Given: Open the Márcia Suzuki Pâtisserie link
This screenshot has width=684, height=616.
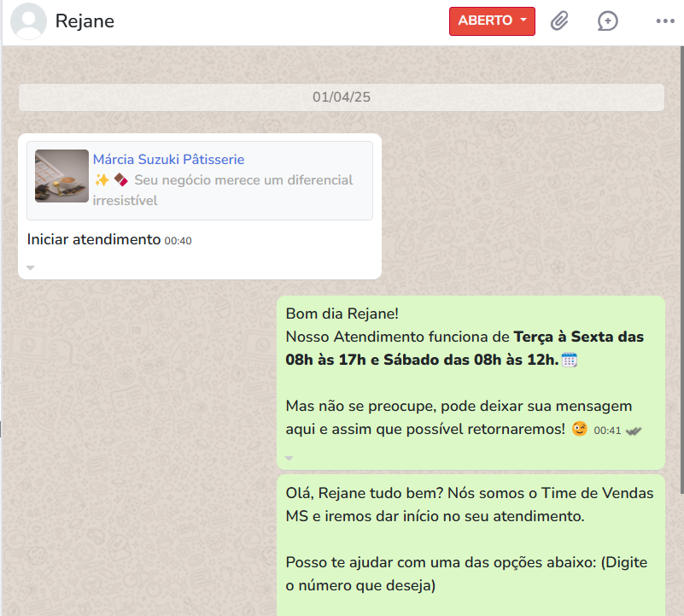Looking at the screenshot, I should click(x=168, y=160).
